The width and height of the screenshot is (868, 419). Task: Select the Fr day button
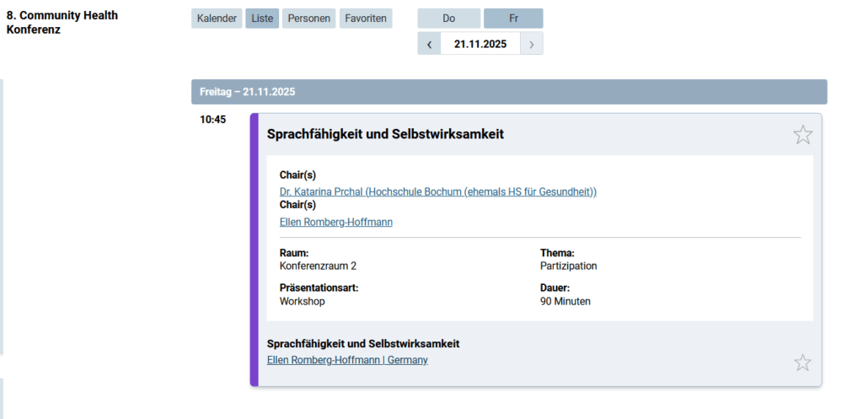[513, 19]
